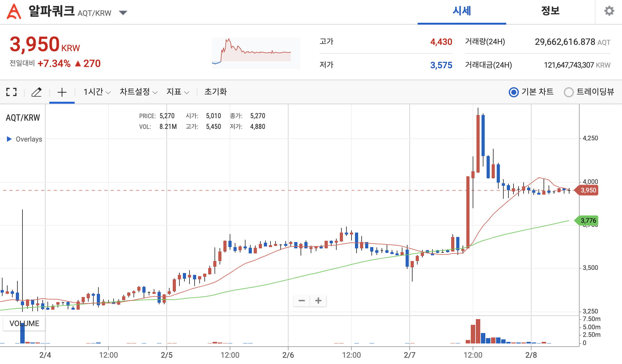Activate the crosshair plus tool
The width and height of the screenshot is (622, 364).
tap(62, 92)
